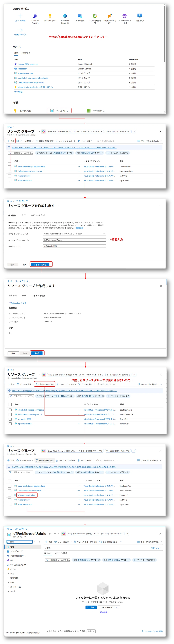The height and width of the screenshot is (644, 174).
Task: Open サブスクリプション key icon under 移動
Action: 15,110
